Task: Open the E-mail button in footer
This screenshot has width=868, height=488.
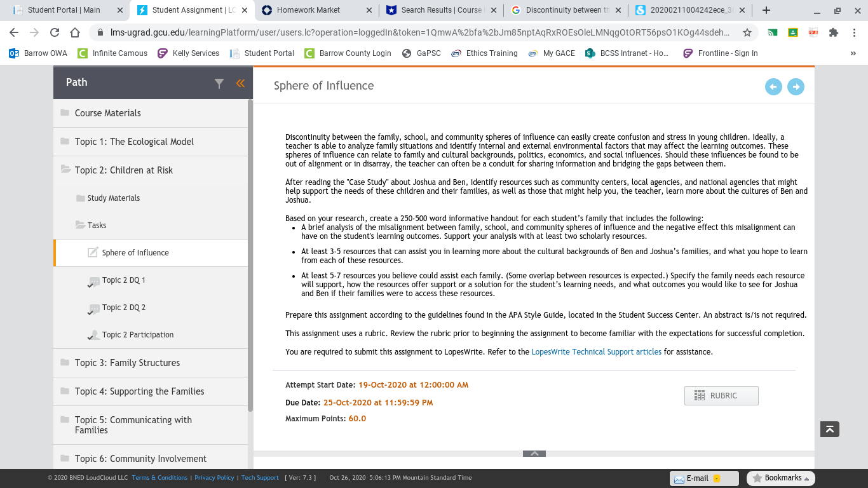Action: click(704, 478)
